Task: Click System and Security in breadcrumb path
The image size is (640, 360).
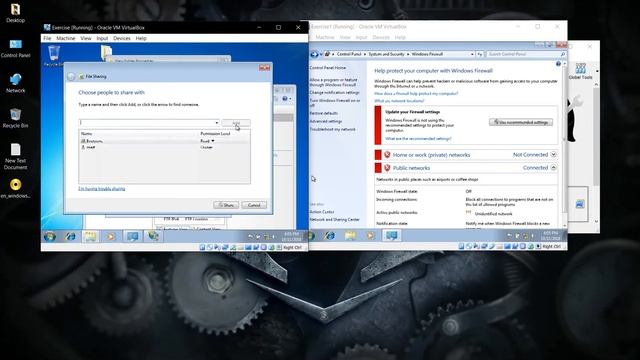Action: coord(386,54)
